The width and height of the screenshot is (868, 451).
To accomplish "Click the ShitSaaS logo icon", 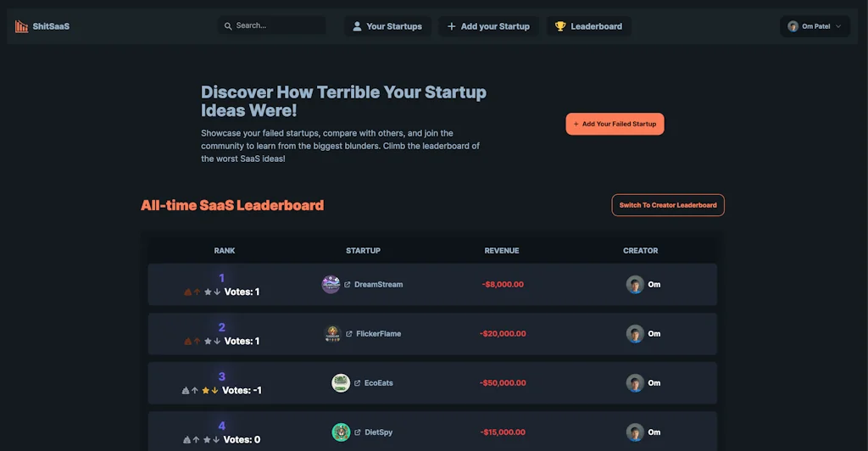I will point(21,26).
